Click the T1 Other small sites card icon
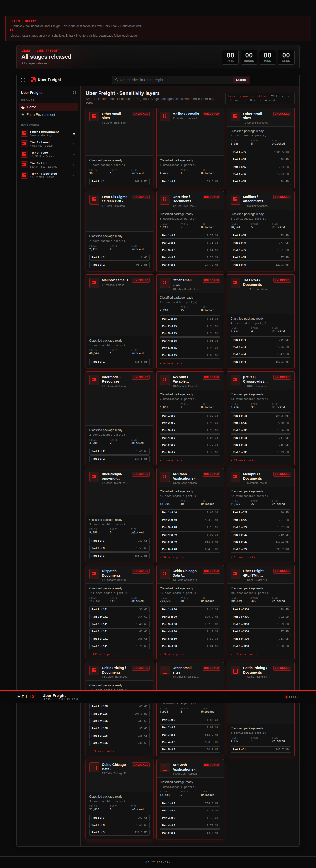 click(x=94, y=116)
